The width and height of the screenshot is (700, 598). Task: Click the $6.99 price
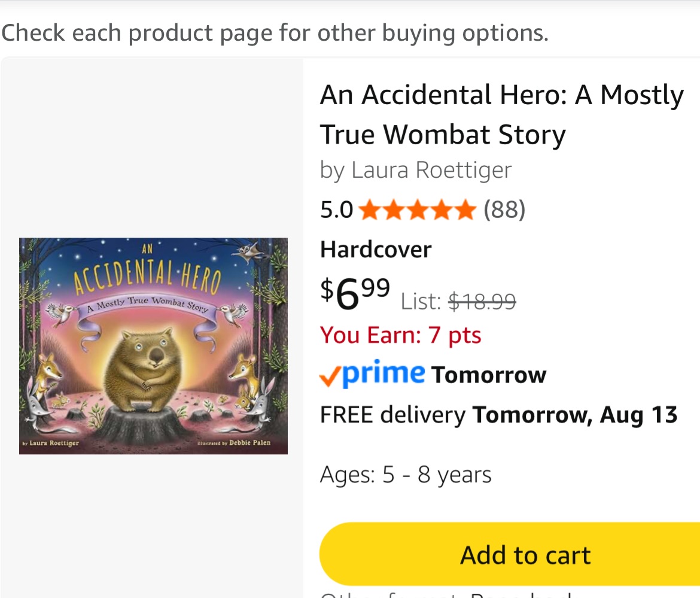[x=355, y=292]
